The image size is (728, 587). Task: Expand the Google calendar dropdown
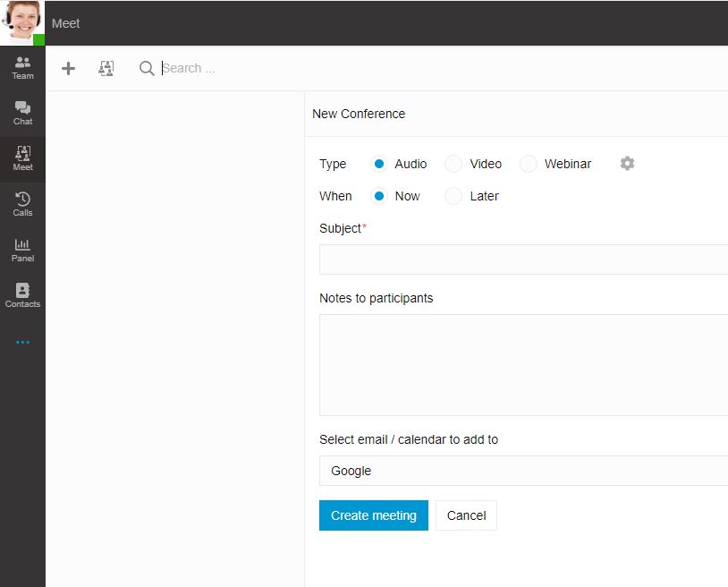pyautogui.click(x=523, y=471)
